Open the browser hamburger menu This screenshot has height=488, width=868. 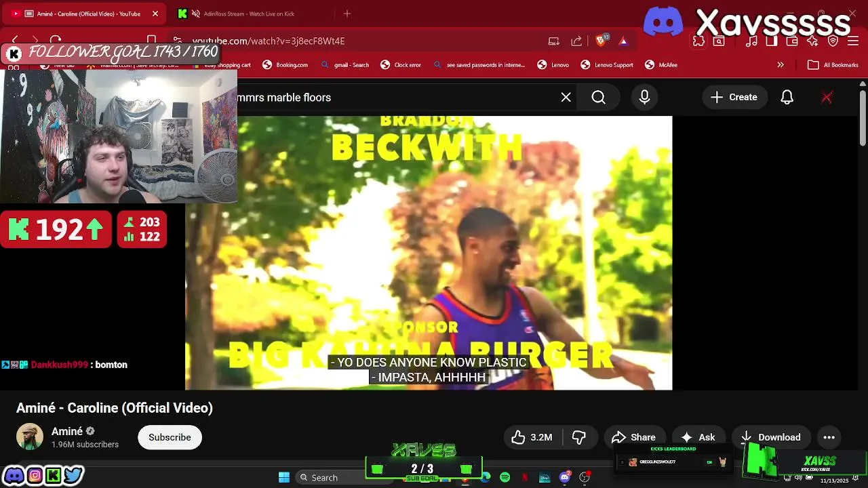pyautogui.click(x=854, y=41)
